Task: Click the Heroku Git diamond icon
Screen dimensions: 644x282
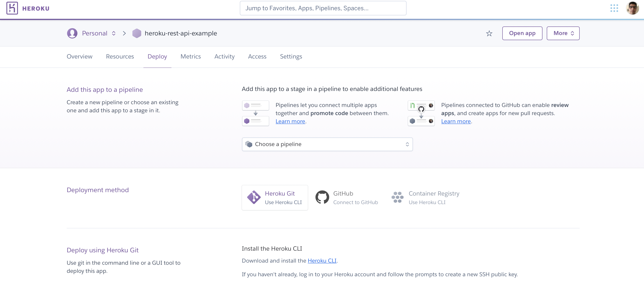Action: (x=254, y=197)
